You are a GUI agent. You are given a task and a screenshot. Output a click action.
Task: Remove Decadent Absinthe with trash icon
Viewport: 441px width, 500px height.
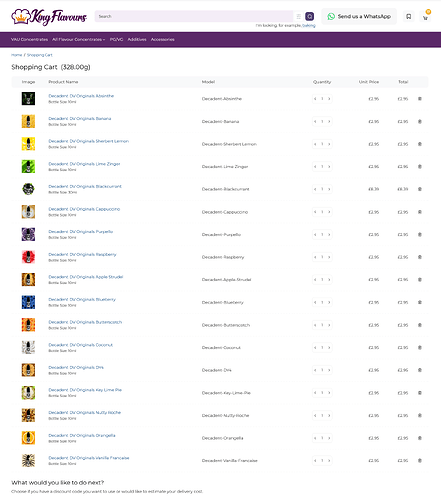click(420, 99)
